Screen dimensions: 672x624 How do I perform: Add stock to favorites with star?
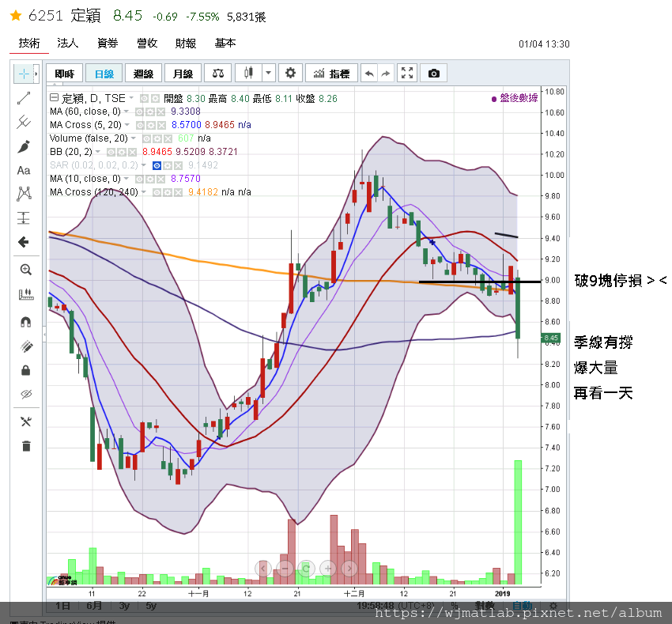pos(16,16)
